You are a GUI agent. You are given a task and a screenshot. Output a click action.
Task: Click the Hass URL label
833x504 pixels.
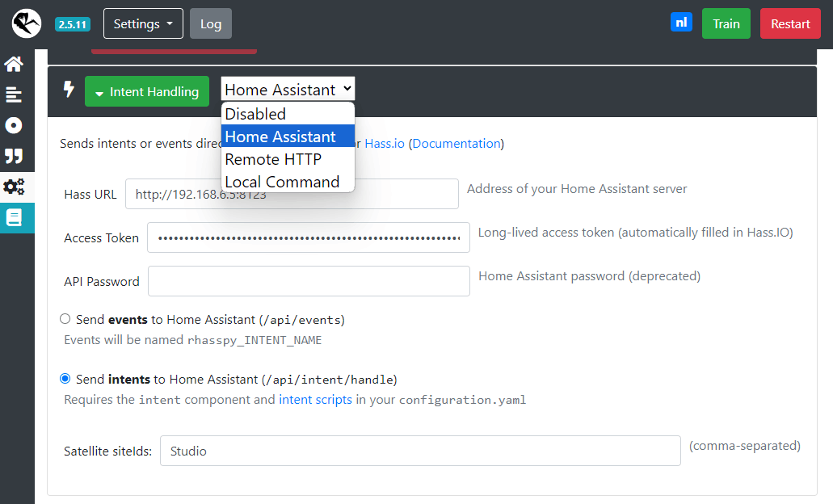click(90, 195)
